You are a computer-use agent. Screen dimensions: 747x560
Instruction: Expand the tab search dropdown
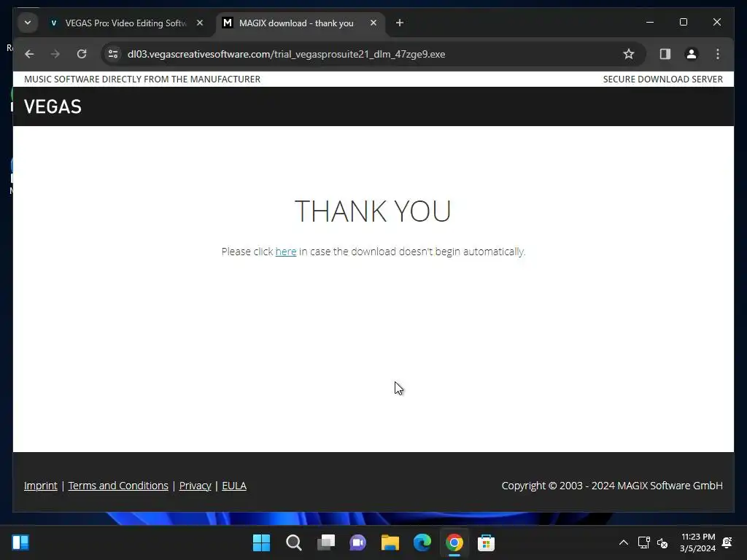pyautogui.click(x=28, y=23)
